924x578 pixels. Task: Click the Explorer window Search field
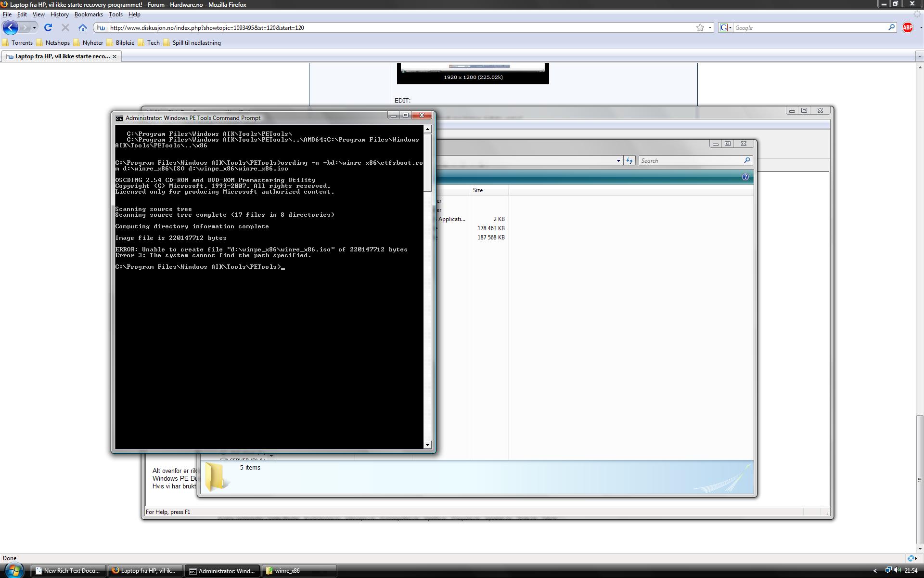pos(691,160)
